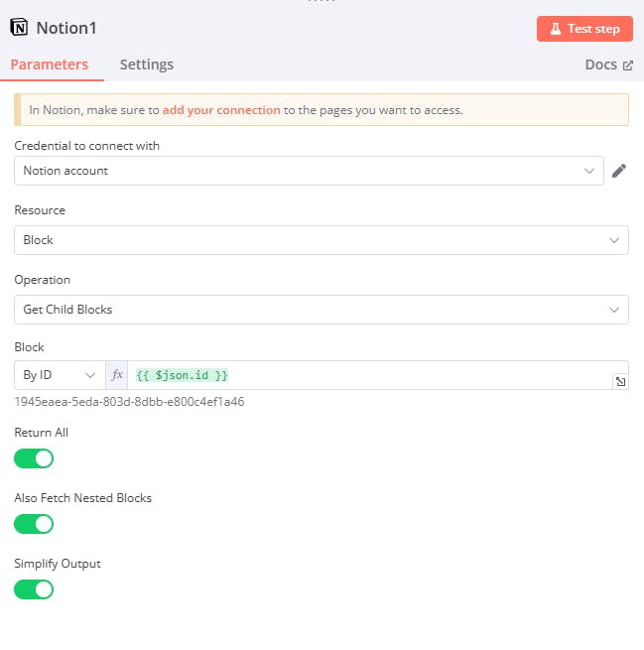
Task: Disable Also Fetch Nested Blocks toggle
Action: point(34,524)
